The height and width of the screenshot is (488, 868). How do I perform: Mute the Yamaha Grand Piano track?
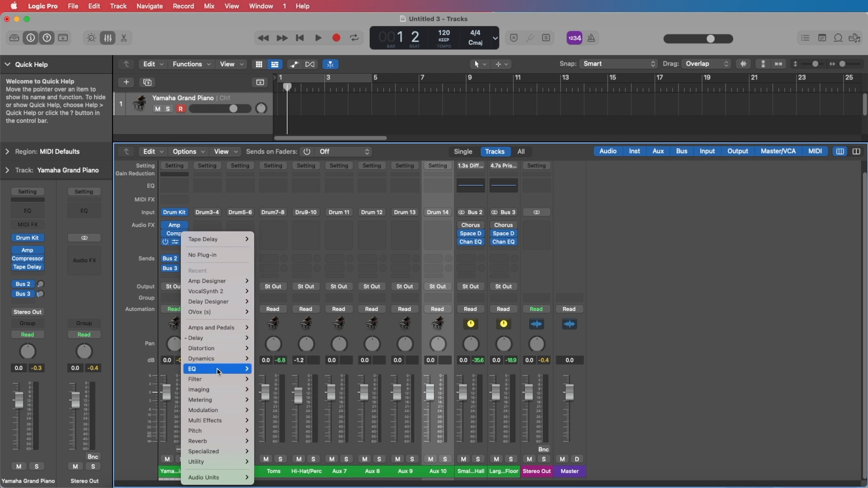pos(157,109)
